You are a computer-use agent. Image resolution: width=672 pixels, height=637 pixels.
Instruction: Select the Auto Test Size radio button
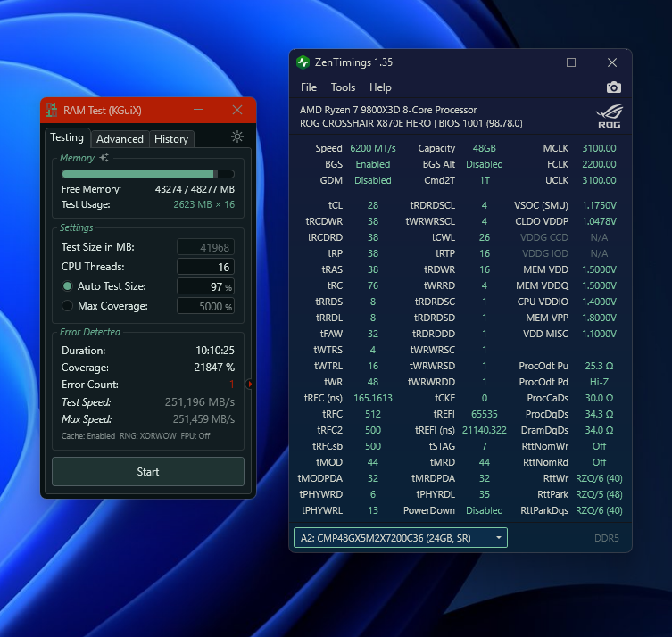(x=67, y=286)
